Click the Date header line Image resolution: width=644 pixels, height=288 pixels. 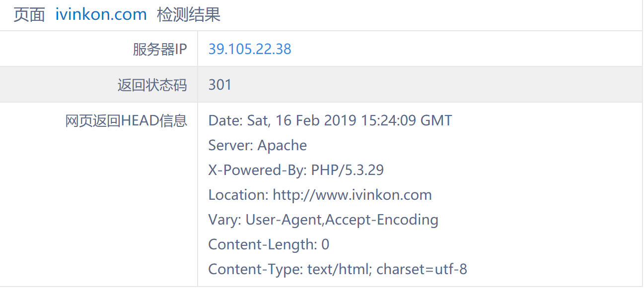coord(330,120)
